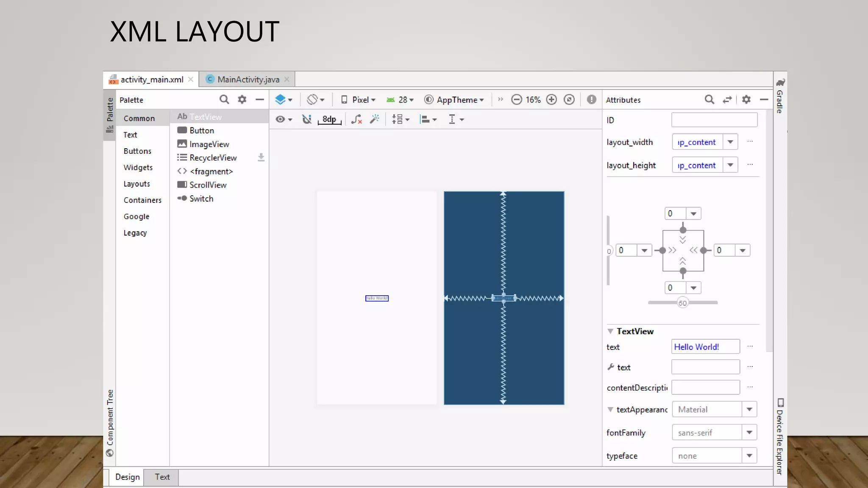Infer constraints magic wand
This screenshot has height=488, width=868.
pos(375,119)
